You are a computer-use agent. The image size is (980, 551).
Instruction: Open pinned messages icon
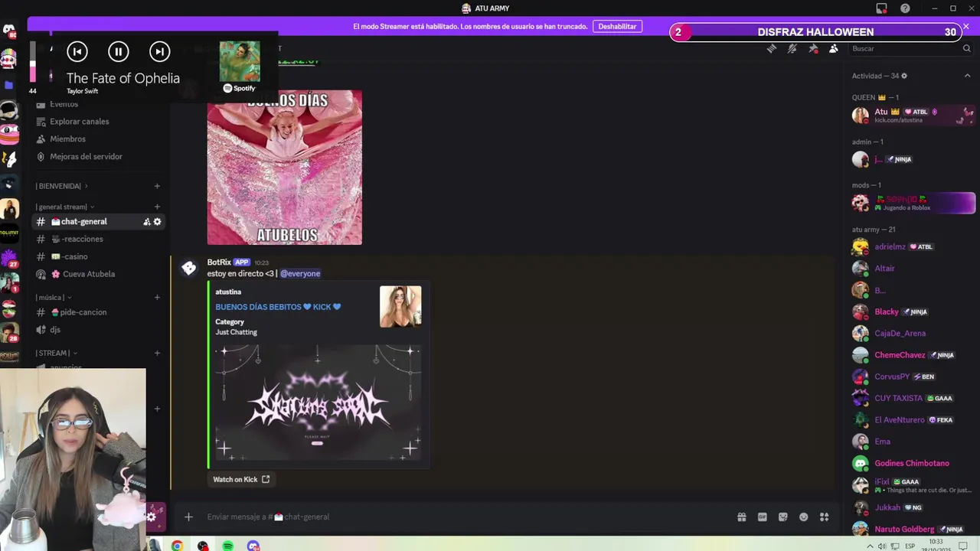pos(813,48)
